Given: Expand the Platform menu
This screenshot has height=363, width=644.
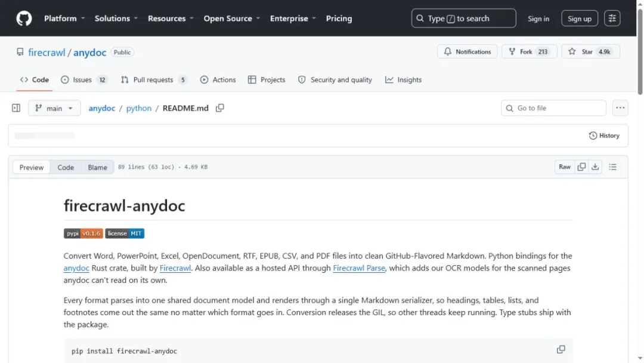Looking at the screenshot, I should pyautogui.click(x=64, y=19).
